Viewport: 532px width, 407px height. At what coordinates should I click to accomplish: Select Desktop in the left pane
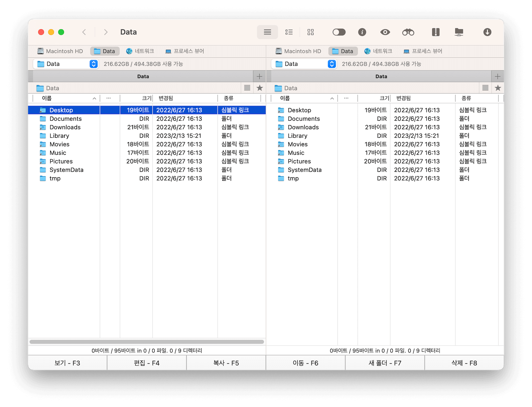[147, 110]
